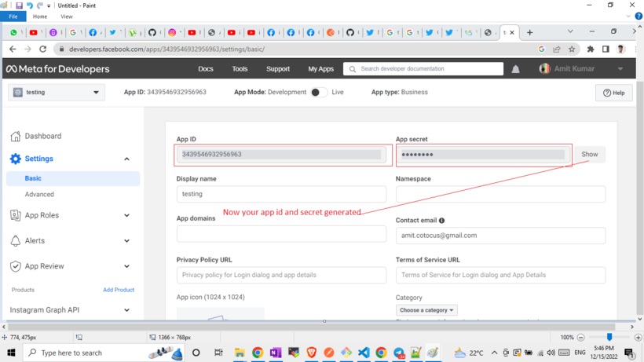
Task: Click the notifications bell icon
Action: click(515, 69)
